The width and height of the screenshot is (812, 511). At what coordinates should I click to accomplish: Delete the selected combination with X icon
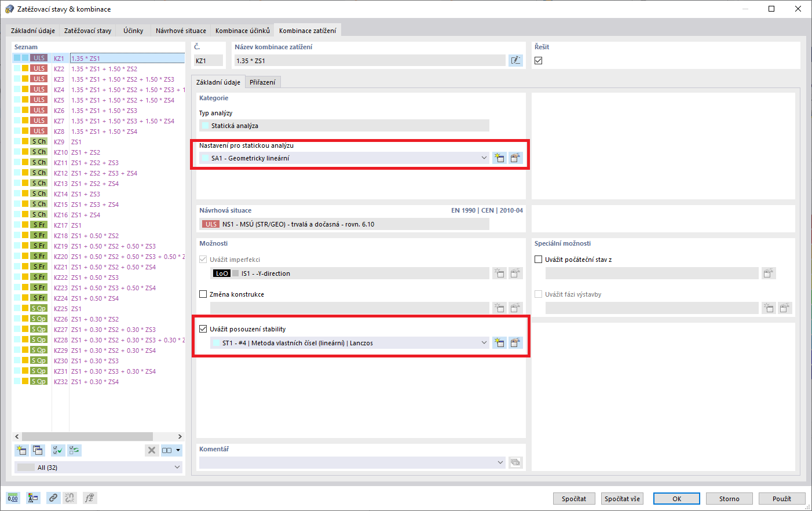click(x=152, y=450)
